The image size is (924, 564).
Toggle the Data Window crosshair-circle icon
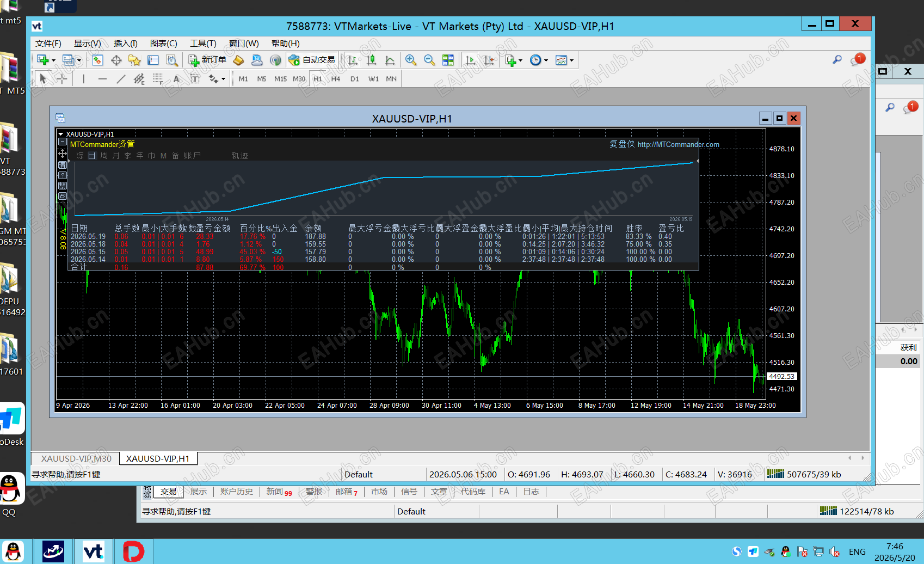click(116, 60)
